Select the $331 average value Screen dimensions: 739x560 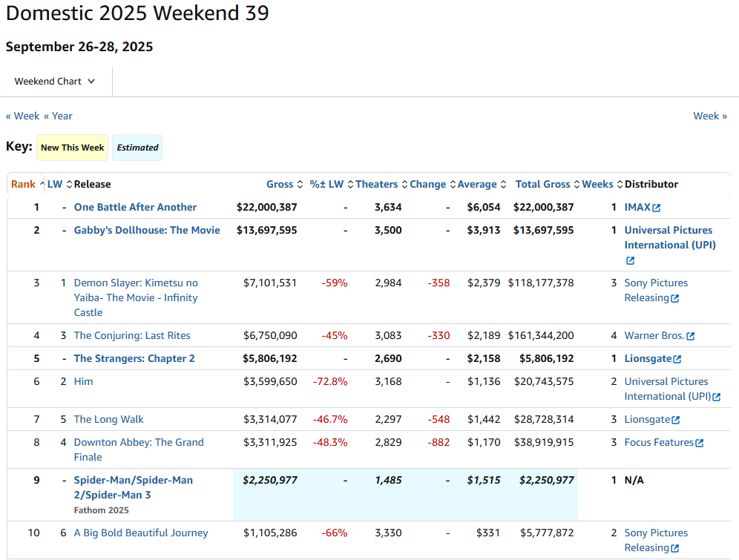point(487,533)
